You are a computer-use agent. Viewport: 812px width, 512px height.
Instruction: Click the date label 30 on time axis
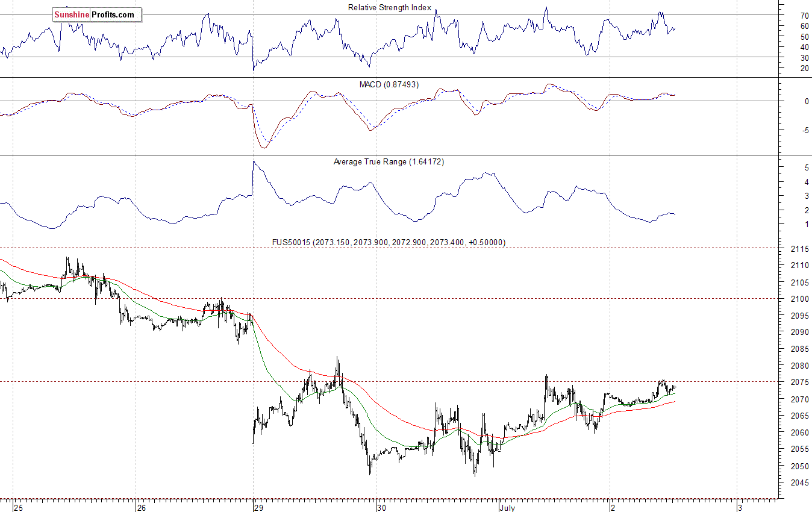point(381,507)
